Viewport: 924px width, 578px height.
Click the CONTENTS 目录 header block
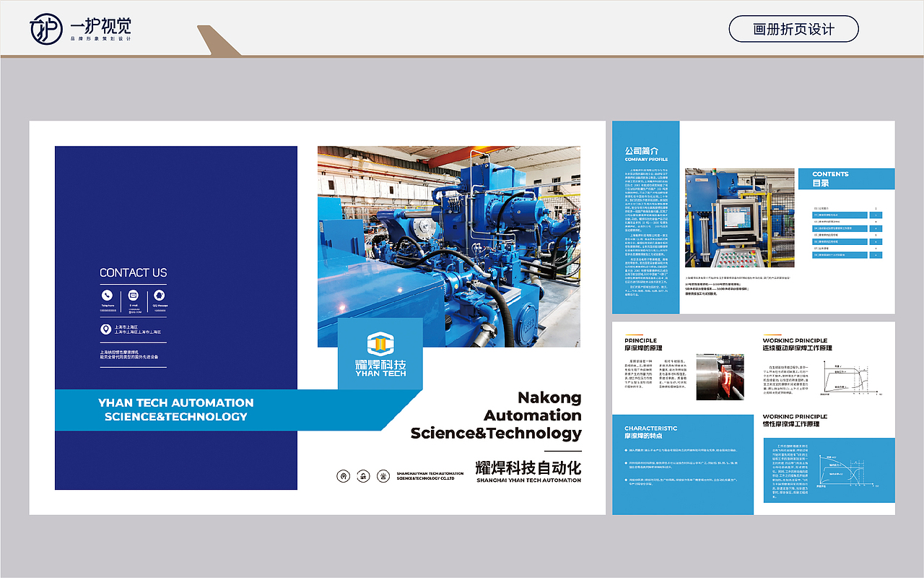point(846,179)
